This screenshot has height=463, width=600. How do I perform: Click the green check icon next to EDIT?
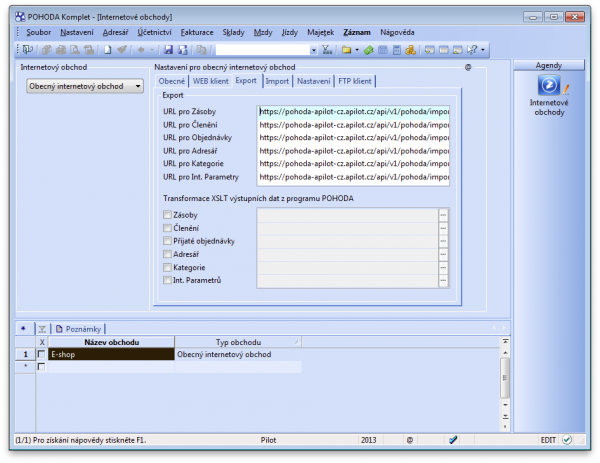point(567,440)
